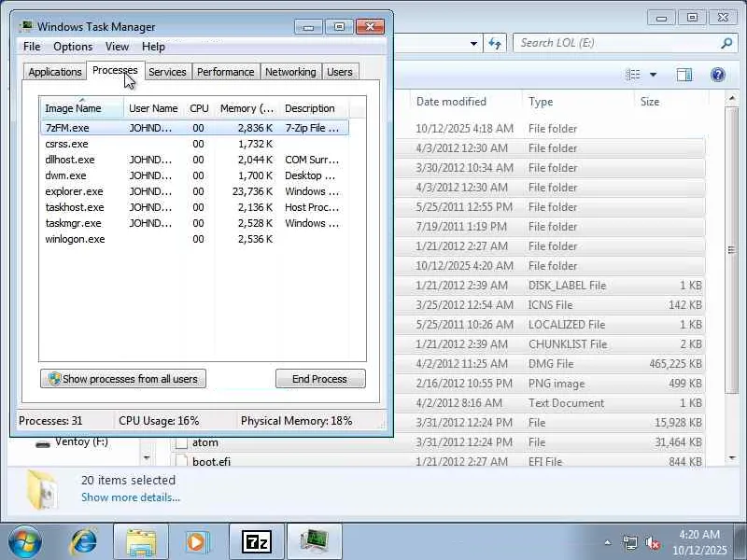Screen dimensions: 747x560
Task: Click the Explorer vertical scrollbar thumb
Action: (732, 249)
